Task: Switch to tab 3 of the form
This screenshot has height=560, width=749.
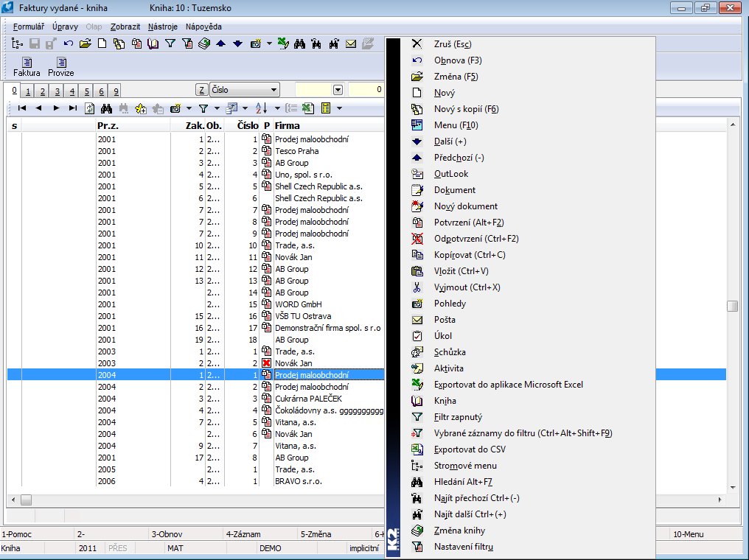Action: [x=55, y=91]
